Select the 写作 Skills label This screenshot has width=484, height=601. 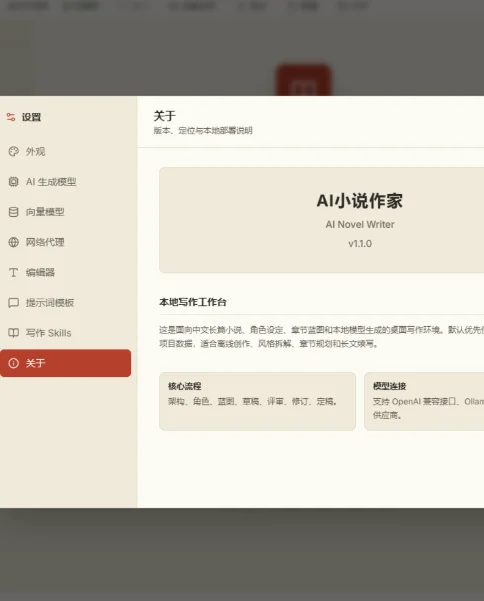(x=49, y=333)
